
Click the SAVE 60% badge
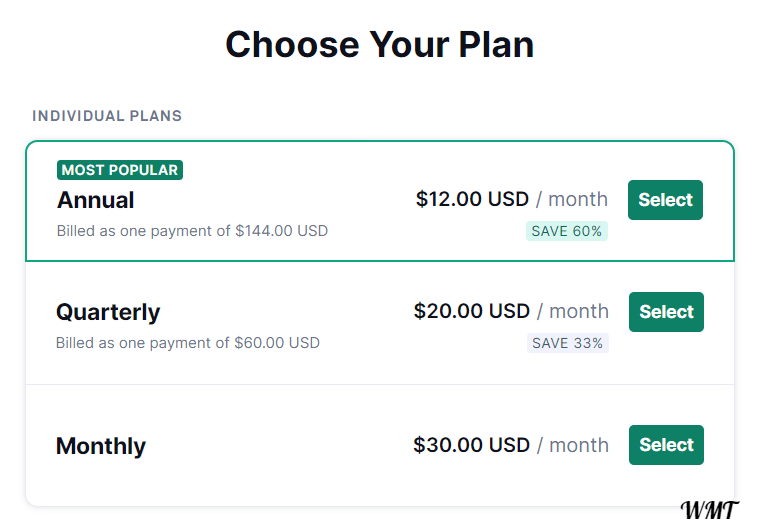tap(567, 231)
